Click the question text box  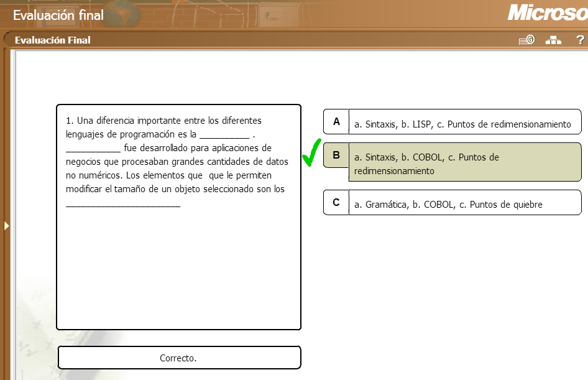pyautogui.click(x=179, y=216)
